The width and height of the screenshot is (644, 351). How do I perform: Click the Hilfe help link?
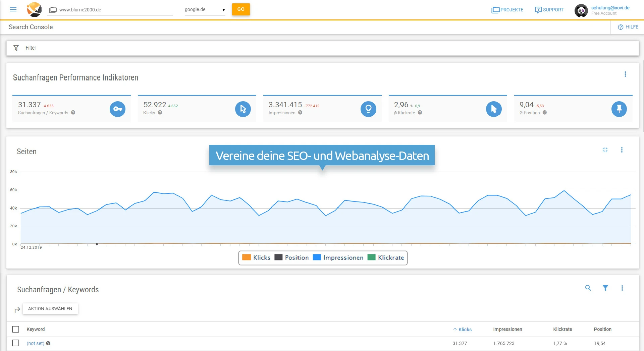628,27
